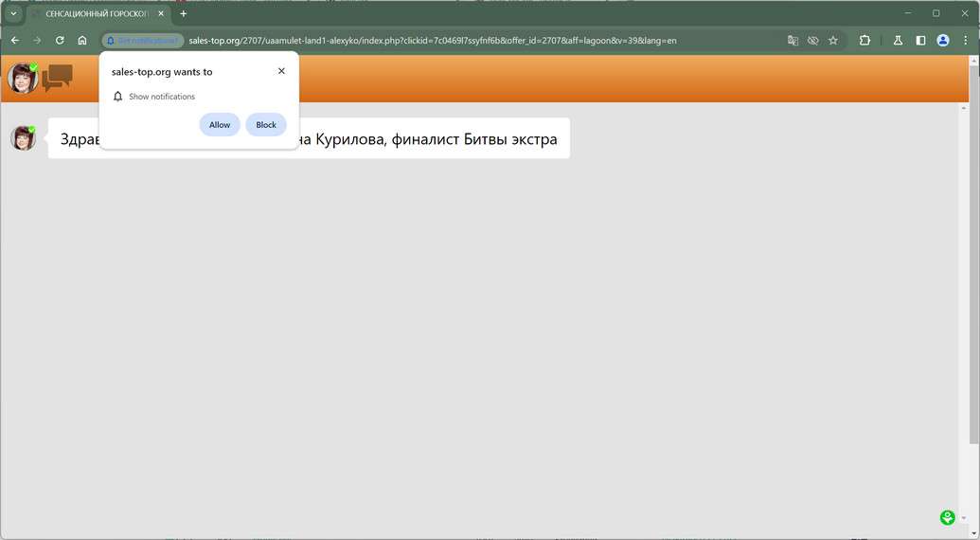Toggle the browser side panel
980x540 pixels.
tap(920, 40)
